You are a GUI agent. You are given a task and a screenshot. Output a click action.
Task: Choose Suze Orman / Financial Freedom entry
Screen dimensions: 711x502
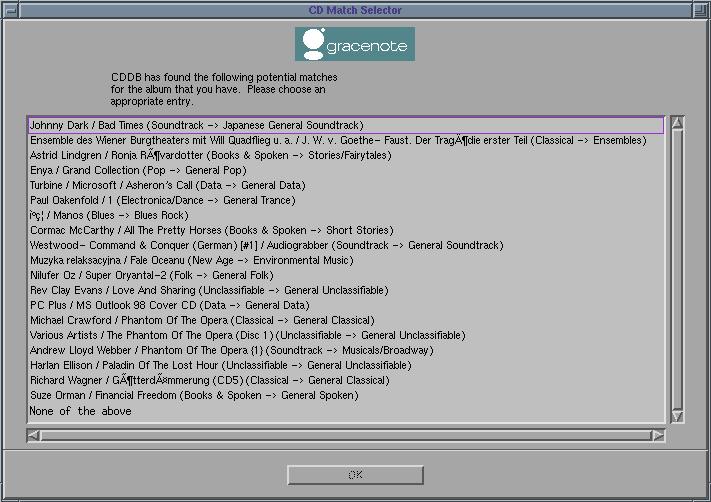[346, 395]
